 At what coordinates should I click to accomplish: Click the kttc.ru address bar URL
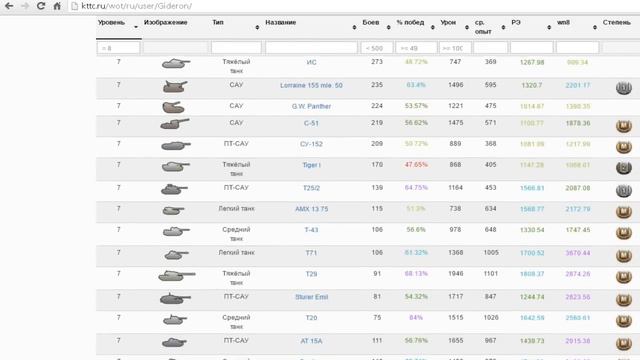coord(136,6)
